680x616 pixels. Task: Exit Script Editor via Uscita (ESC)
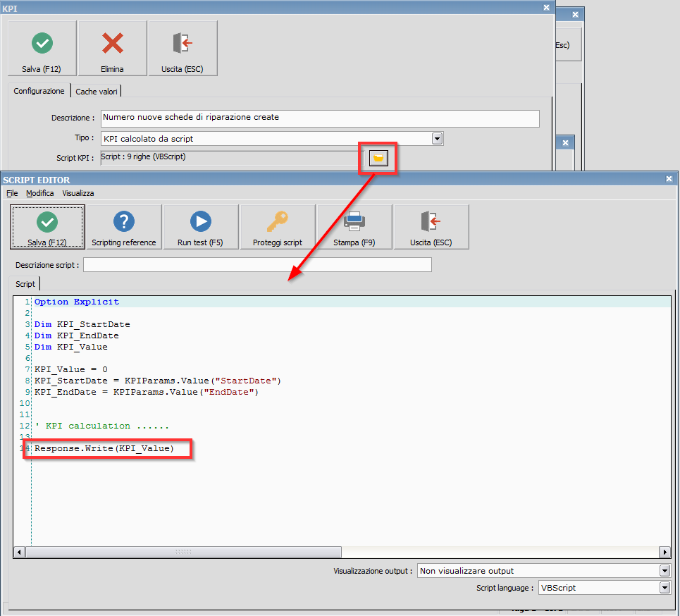(x=431, y=226)
